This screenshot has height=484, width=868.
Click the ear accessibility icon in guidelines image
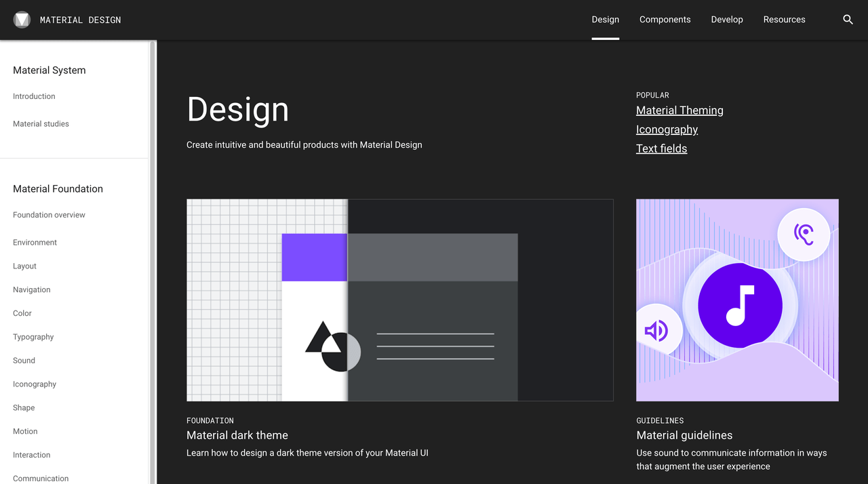tap(804, 235)
